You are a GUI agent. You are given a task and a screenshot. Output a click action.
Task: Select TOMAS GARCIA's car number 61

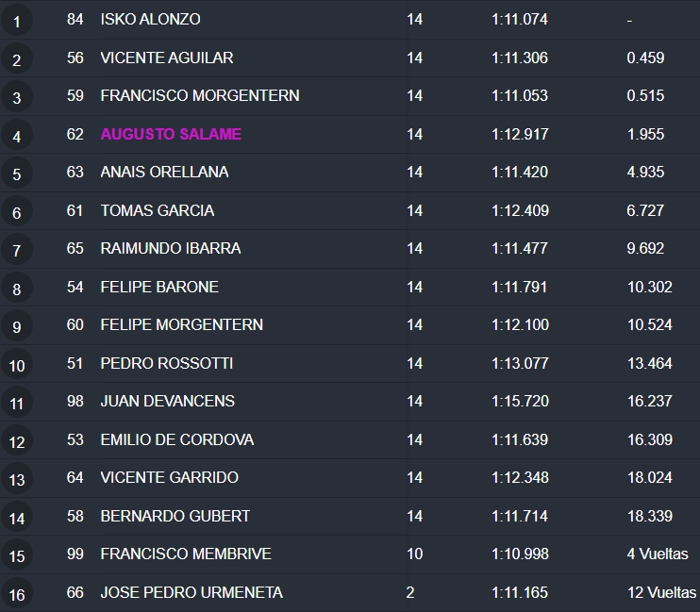tap(75, 210)
